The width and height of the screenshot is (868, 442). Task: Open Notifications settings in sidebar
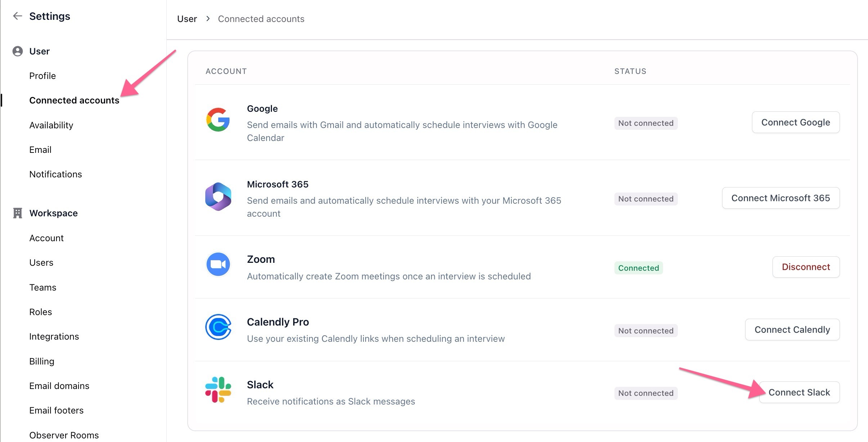point(55,174)
